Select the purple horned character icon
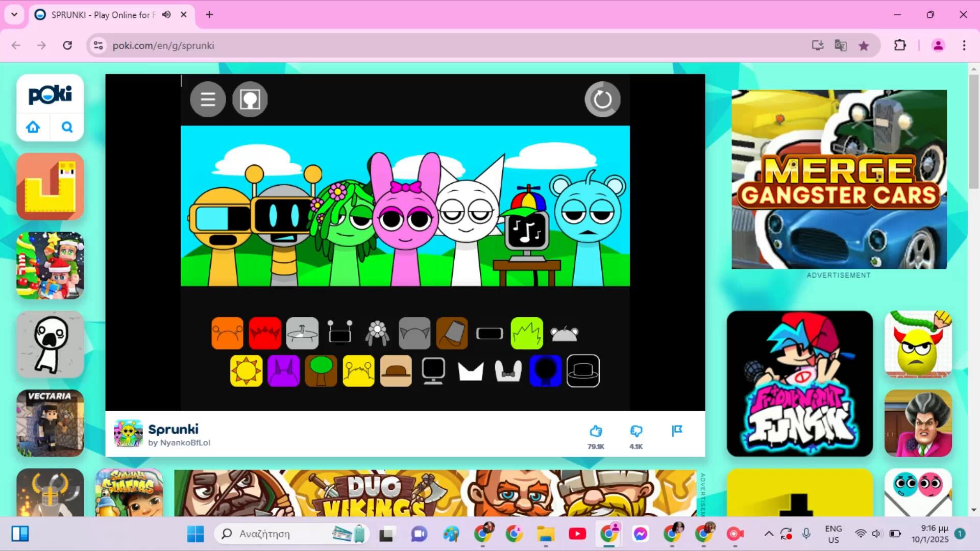980x551 pixels. [x=283, y=371]
